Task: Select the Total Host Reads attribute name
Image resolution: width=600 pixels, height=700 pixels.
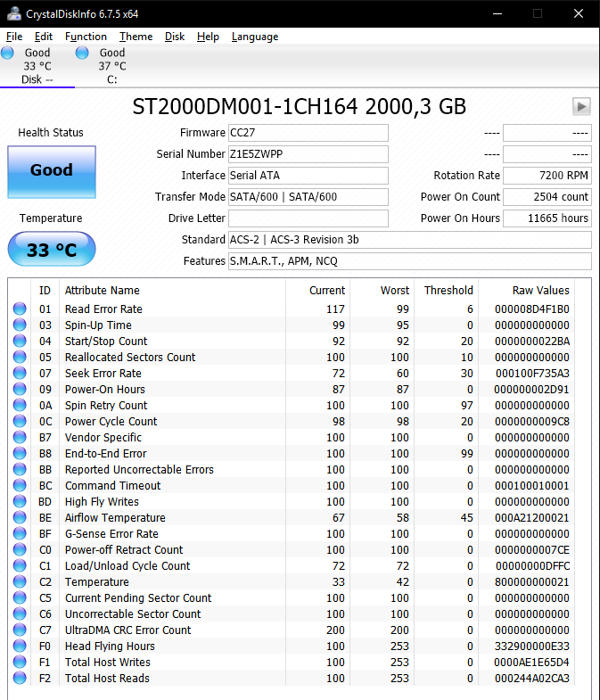Action: point(107,679)
